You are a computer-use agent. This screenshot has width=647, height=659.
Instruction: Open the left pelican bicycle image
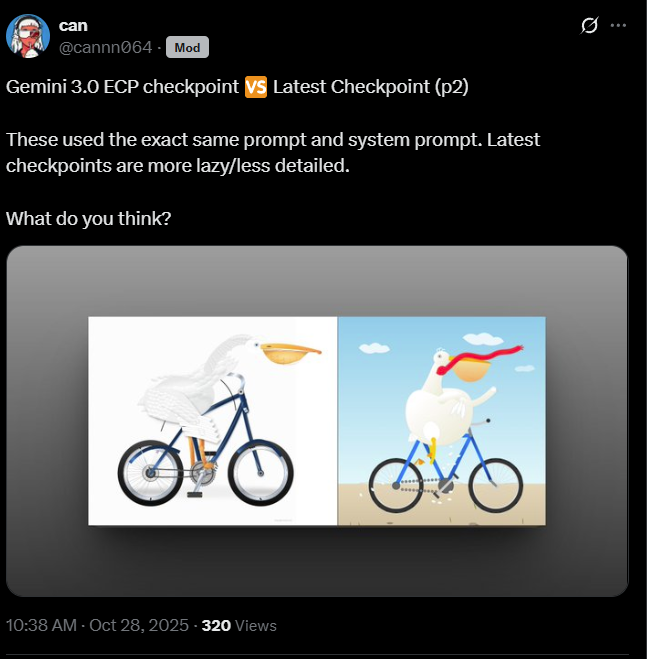click(x=213, y=421)
